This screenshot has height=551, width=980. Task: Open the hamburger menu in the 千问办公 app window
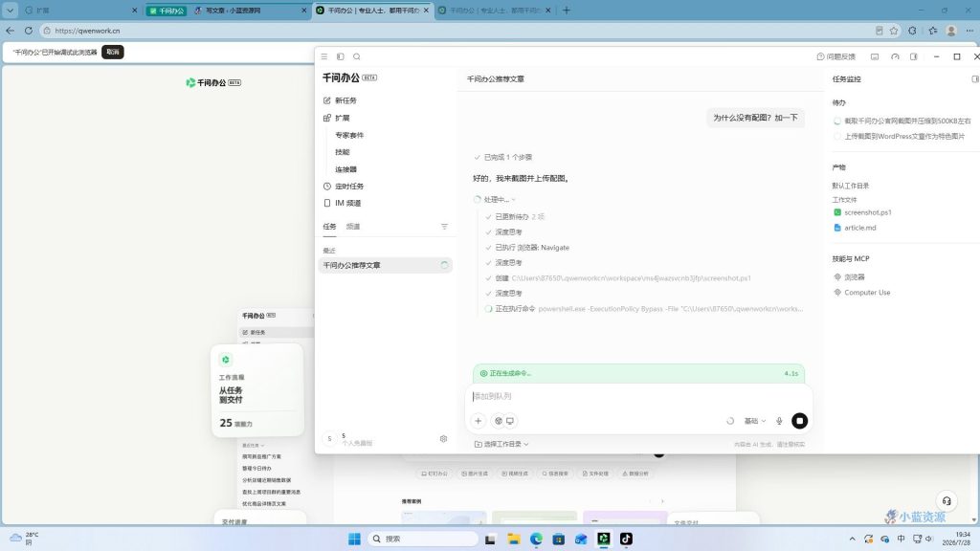point(324,56)
